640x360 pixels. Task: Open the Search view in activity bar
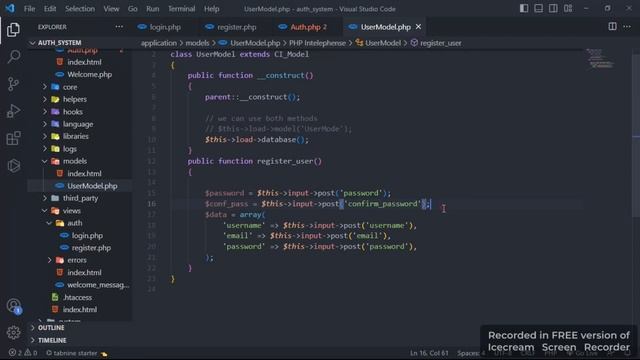pos(13,56)
